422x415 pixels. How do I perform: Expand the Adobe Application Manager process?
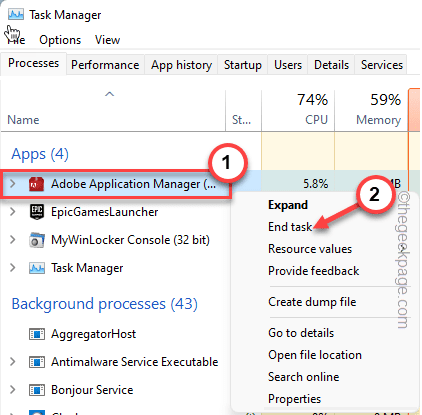13,184
